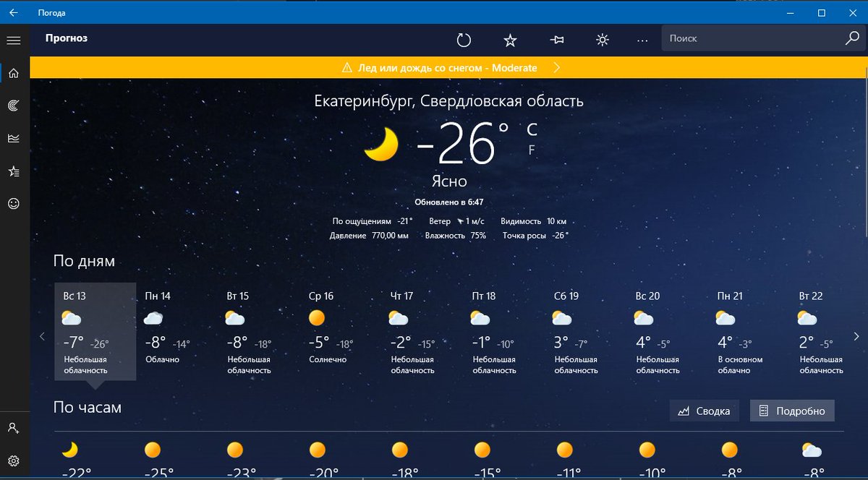This screenshot has height=480, width=868.
Task: Click the search magnifier icon
Action: tap(852, 38)
